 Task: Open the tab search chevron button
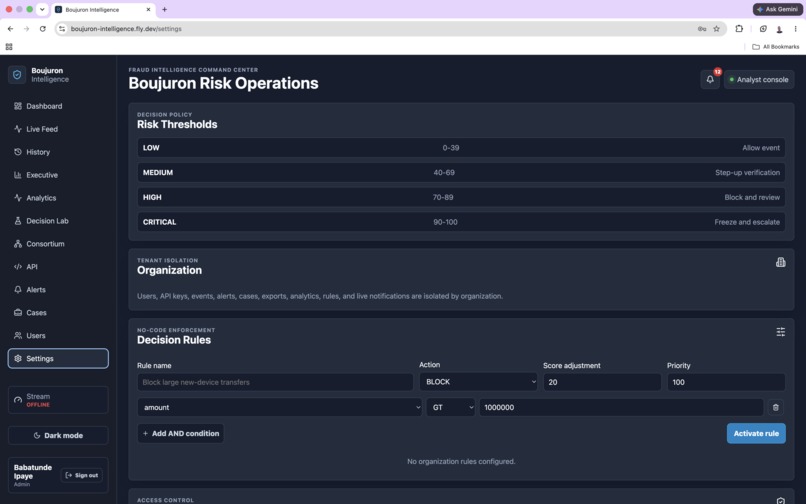pyautogui.click(x=42, y=9)
